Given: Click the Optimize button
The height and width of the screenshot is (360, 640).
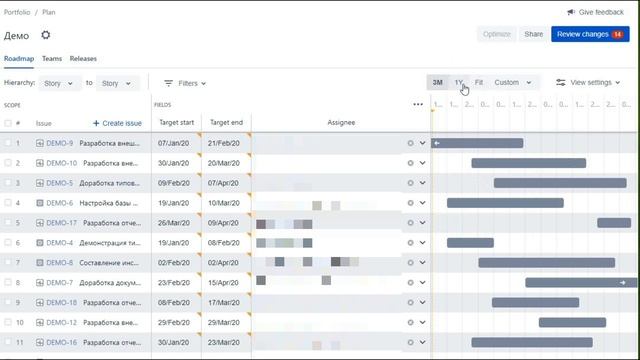Looking at the screenshot, I should pos(497,34).
